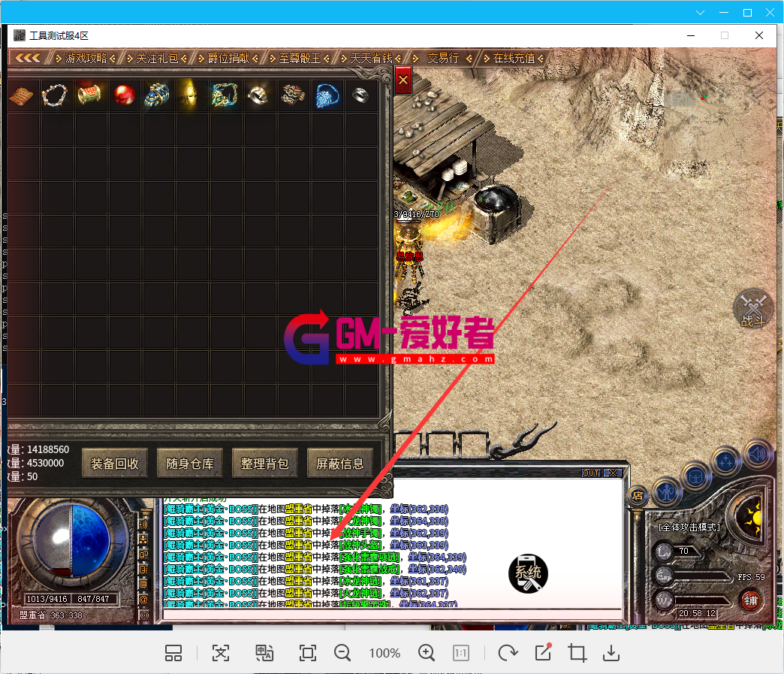Click the OUT button on chat window
Viewport: 784px width, 674px height.
pyautogui.click(x=591, y=473)
